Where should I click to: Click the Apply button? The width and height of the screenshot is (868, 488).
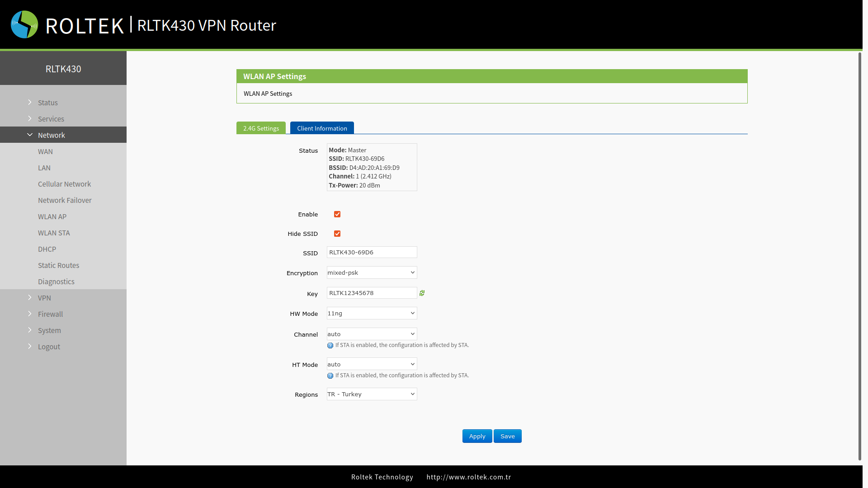pyautogui.click(x=477, y=436)
